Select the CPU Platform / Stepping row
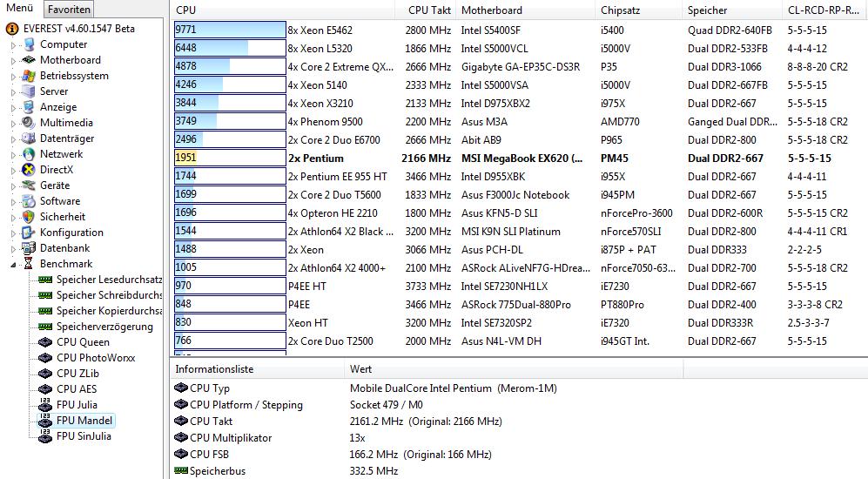Screen dimensions: 868x479 point(519,405)
